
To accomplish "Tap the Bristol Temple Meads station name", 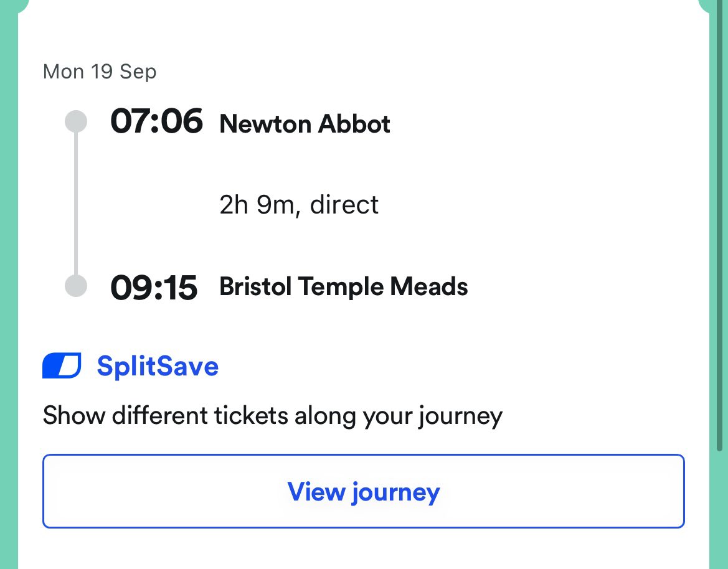I will (343, 287).
